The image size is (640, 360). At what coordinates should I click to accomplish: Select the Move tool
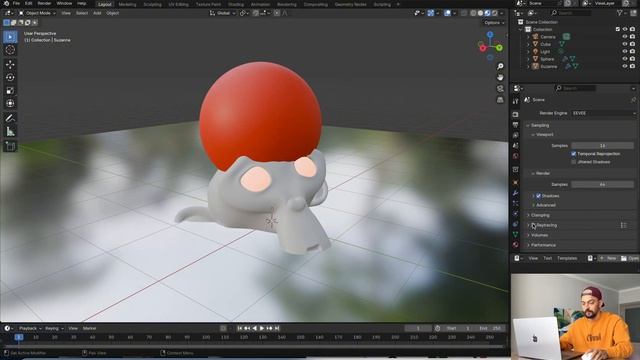tap(10, 64)
